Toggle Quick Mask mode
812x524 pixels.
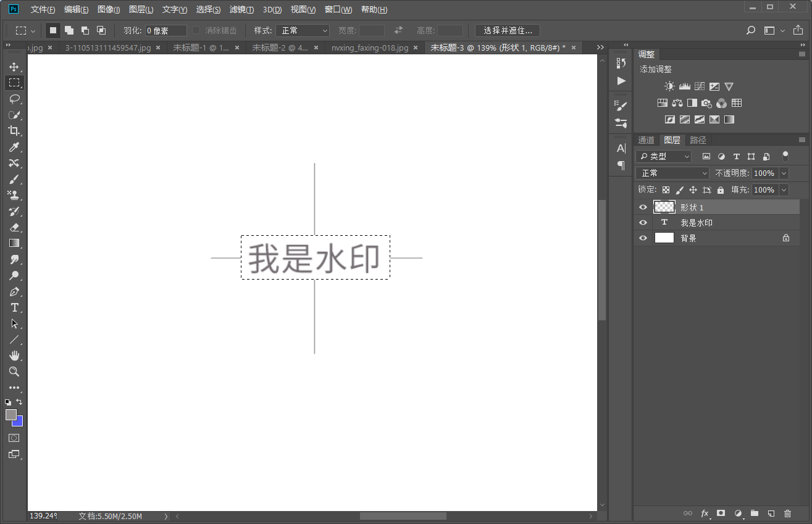click(x=14, y=438)
